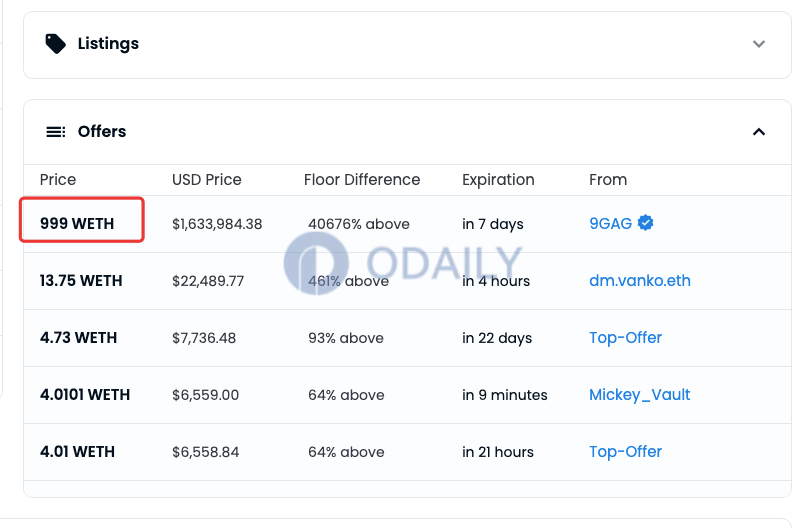The image size is (807, 528).
Task: Select the 4.0101 WETH offer row
Action: [407, 395]
